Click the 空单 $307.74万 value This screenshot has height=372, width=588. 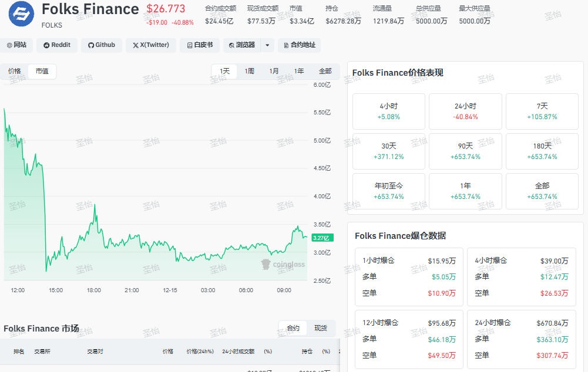click(x=552, y=356)
